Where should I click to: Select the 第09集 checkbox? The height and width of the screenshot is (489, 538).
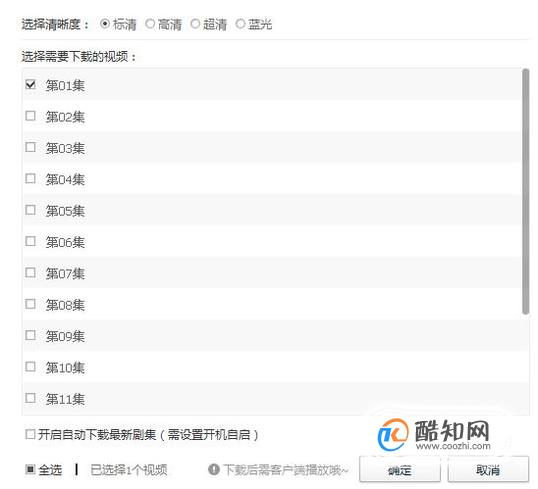coord(31,335)
